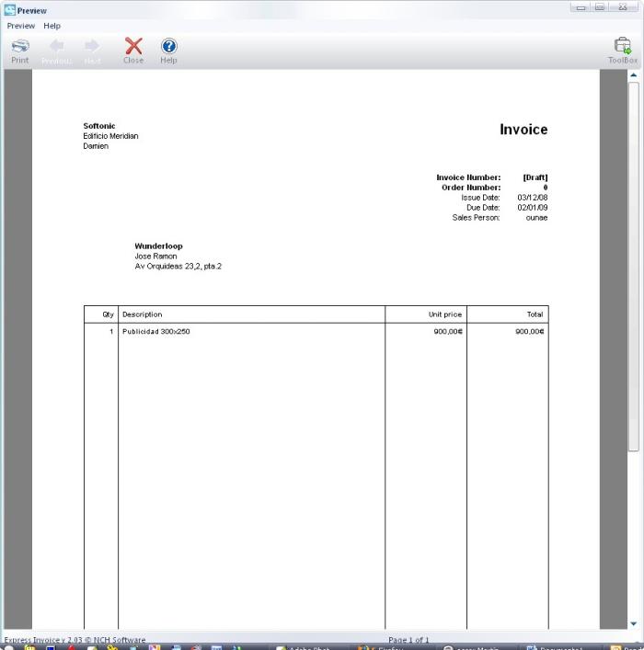The width and height of the screenshot is (644, 650).
Task: Click the Unit price column header
Action: point(445,314)
